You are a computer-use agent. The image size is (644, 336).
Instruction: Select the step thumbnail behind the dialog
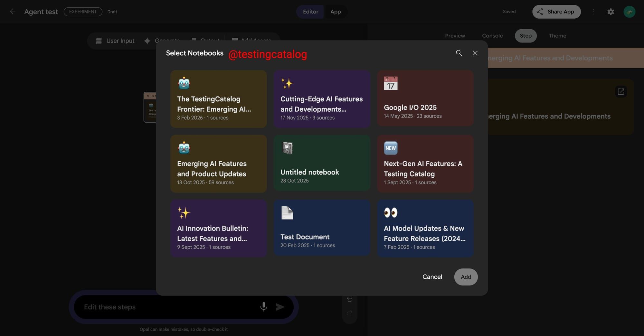click(x=150, y=107)
